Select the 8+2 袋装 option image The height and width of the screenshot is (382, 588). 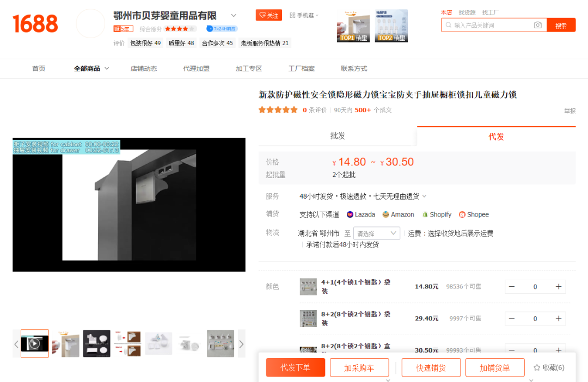click(308, 319)
